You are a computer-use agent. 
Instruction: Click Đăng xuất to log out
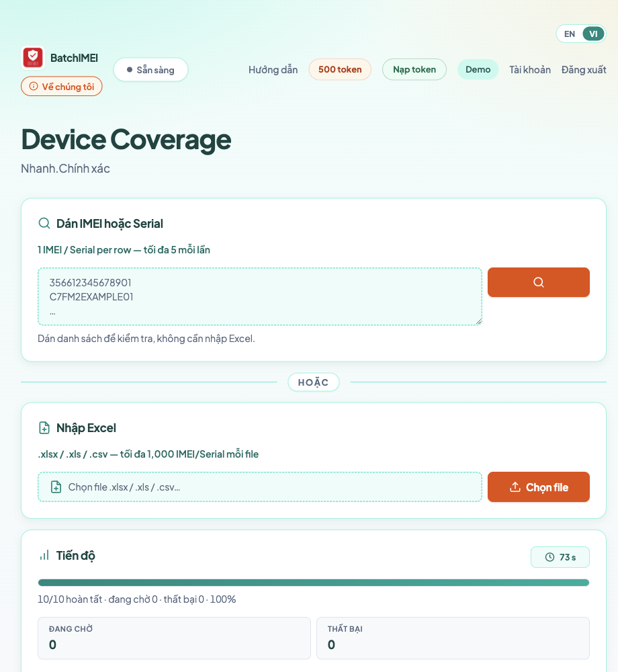584,69
